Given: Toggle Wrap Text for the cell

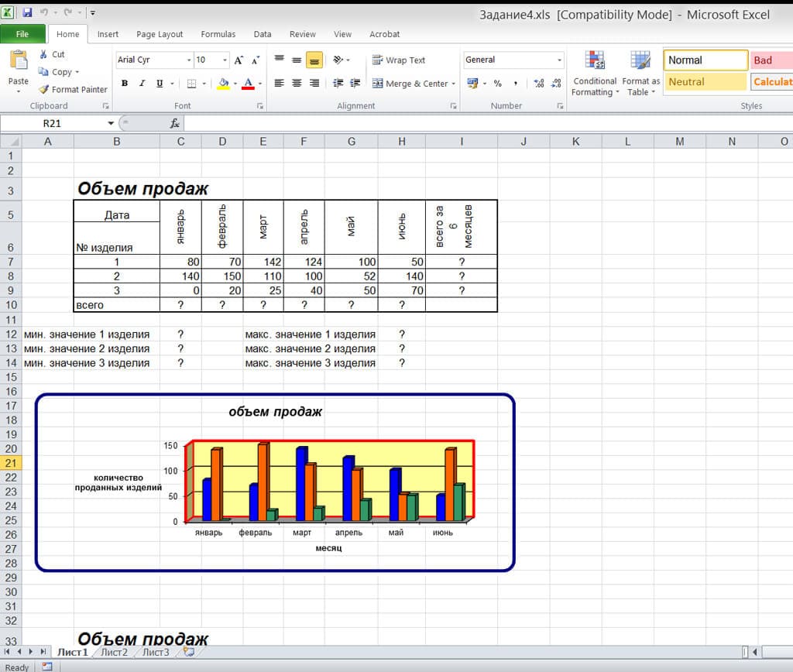Looking at the screenshot, I should (399, 60).
